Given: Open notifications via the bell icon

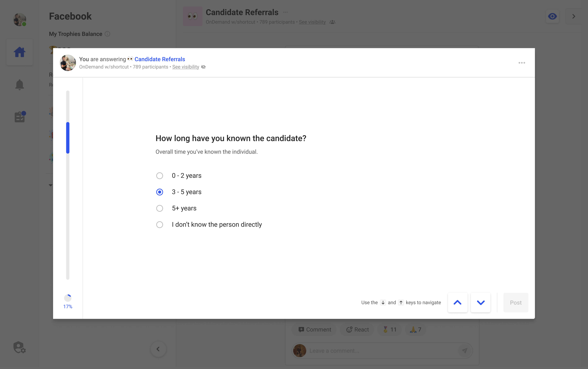Looking at the screenshot, I should click(20, 84).
